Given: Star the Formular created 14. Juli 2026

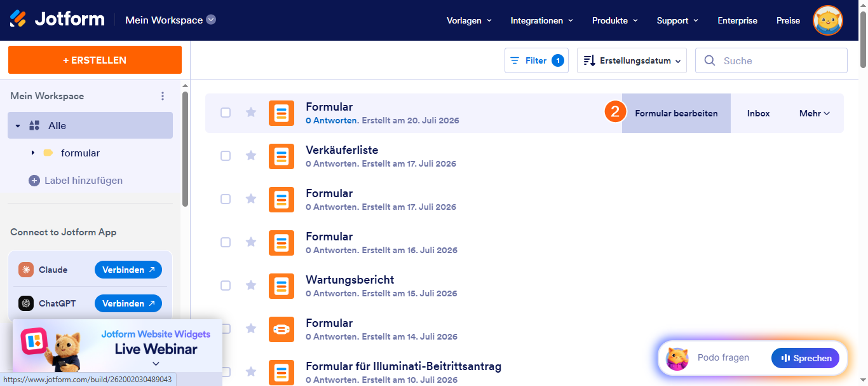Looking at the screenshot, I should click(251, 329).
